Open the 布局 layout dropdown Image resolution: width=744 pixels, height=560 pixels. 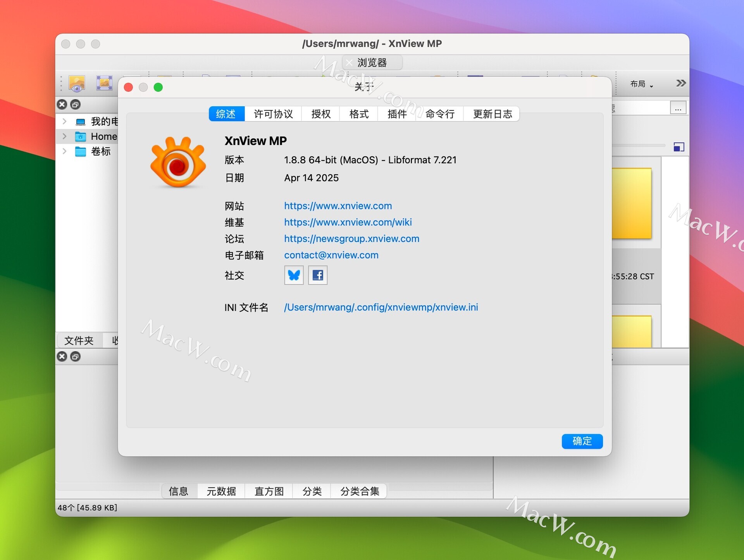(642, 84)
